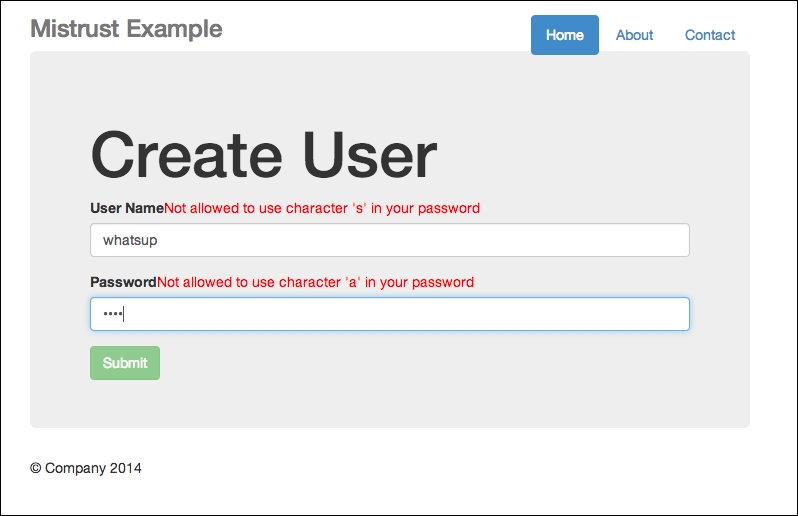Click the Mistrust Example brand title
Viewport: 798px width, 516px height.
(x=126, y=29)
